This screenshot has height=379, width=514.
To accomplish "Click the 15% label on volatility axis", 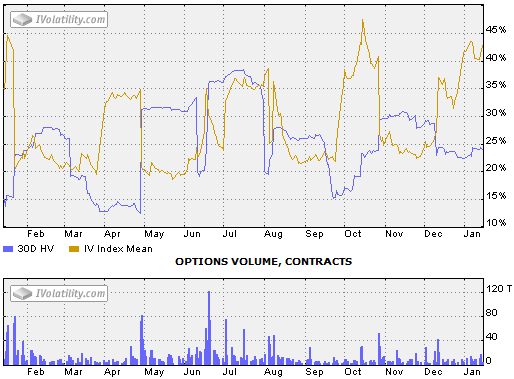I will pyautogui.click(x=496, y=196).
